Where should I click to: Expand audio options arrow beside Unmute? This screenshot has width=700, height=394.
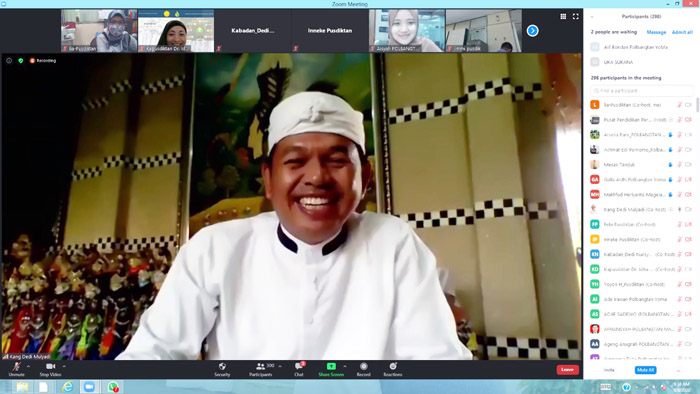click(x=29, y=366)
